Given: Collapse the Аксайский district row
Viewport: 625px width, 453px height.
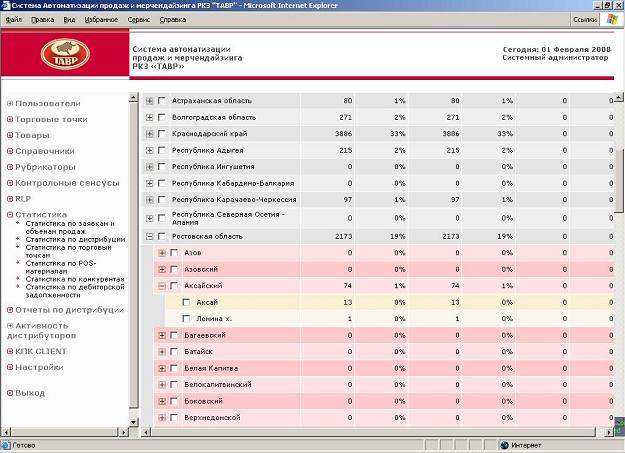Looking at the screenshot, I should click(x=162, y=286).
